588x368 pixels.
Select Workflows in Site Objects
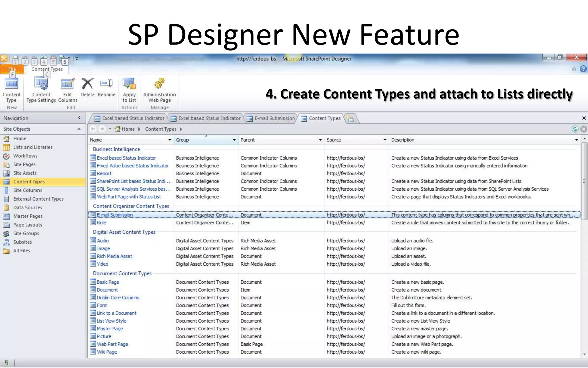25,156
